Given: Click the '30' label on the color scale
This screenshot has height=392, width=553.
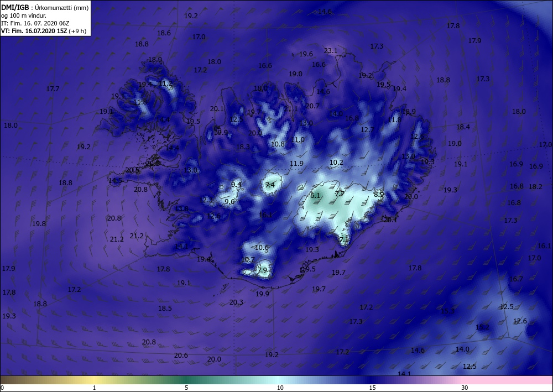Looking at the screenshot, I should pyautogui.click(x=465, y=388).
